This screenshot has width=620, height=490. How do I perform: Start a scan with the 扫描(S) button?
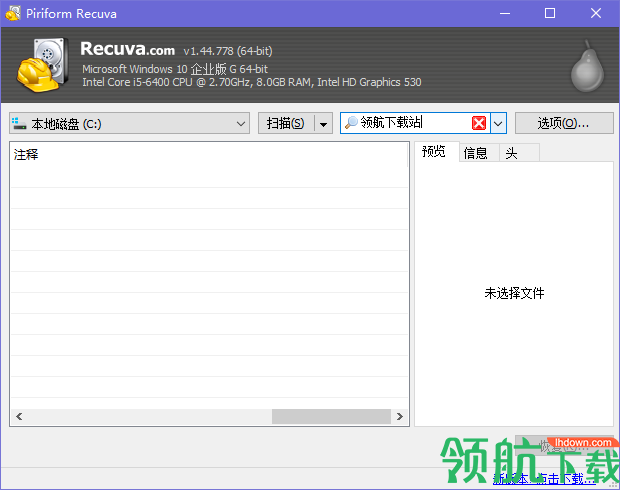point(286,123)
